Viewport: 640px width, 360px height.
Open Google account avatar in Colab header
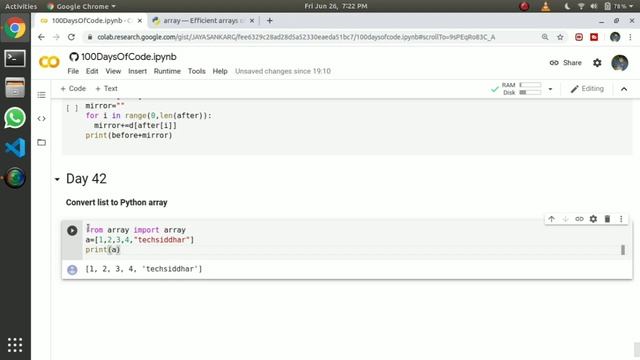pos(620,63)
